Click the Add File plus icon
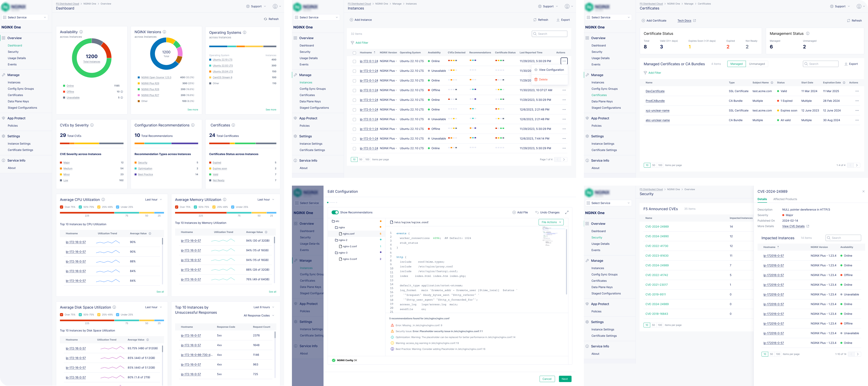 [514, 212]
